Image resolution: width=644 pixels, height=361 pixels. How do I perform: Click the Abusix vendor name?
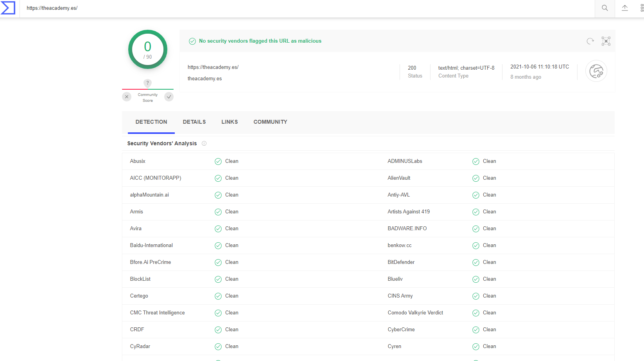click(138, 161)
